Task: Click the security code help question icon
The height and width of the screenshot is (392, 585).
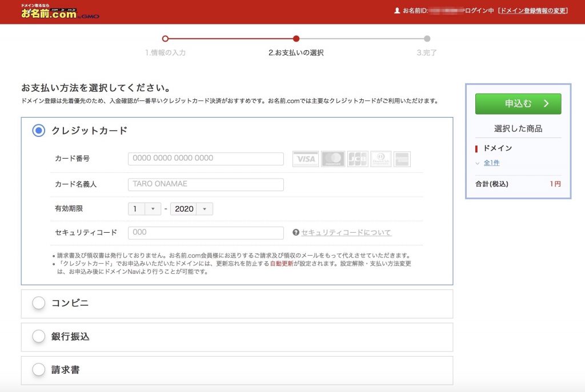Action: click(x=296, y=233)
